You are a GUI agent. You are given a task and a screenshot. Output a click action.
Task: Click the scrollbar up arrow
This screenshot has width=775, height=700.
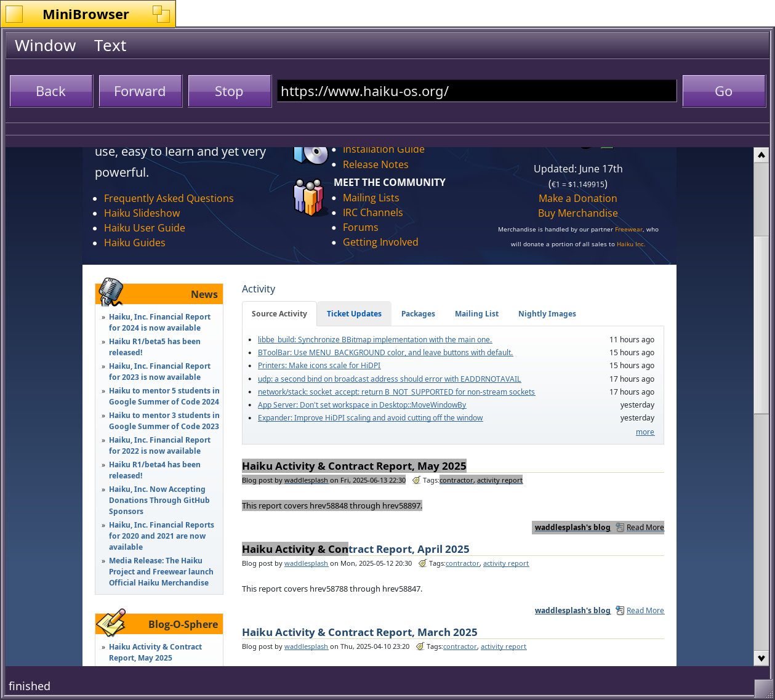(761, 155)
